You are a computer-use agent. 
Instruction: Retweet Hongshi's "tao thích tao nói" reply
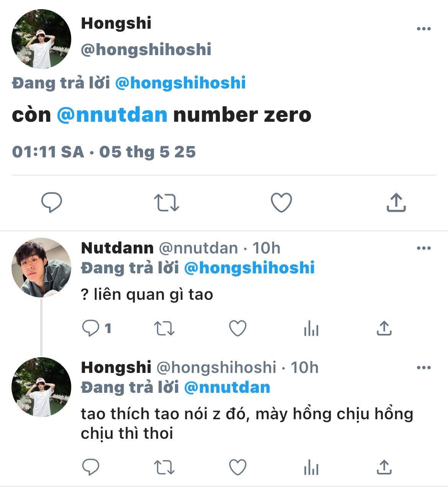164,467
